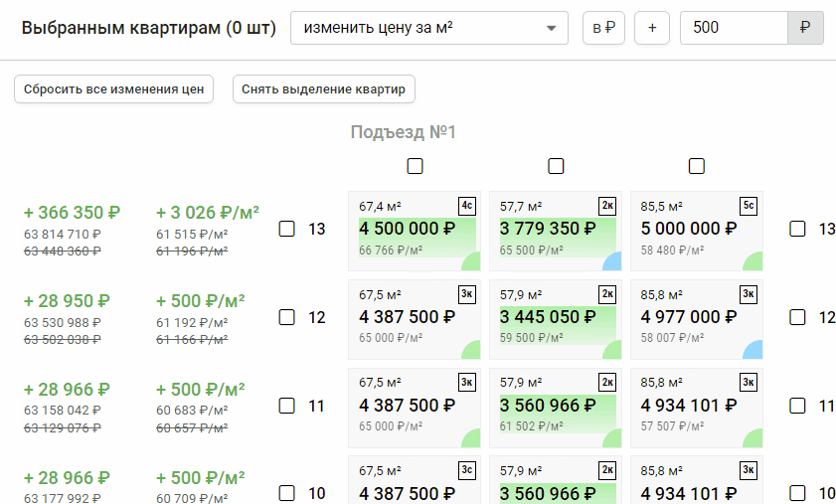Click blue corner marker on 4 977 000 ₽ apartment
Viewport: 836px width, 504px height.
[753, 350]
